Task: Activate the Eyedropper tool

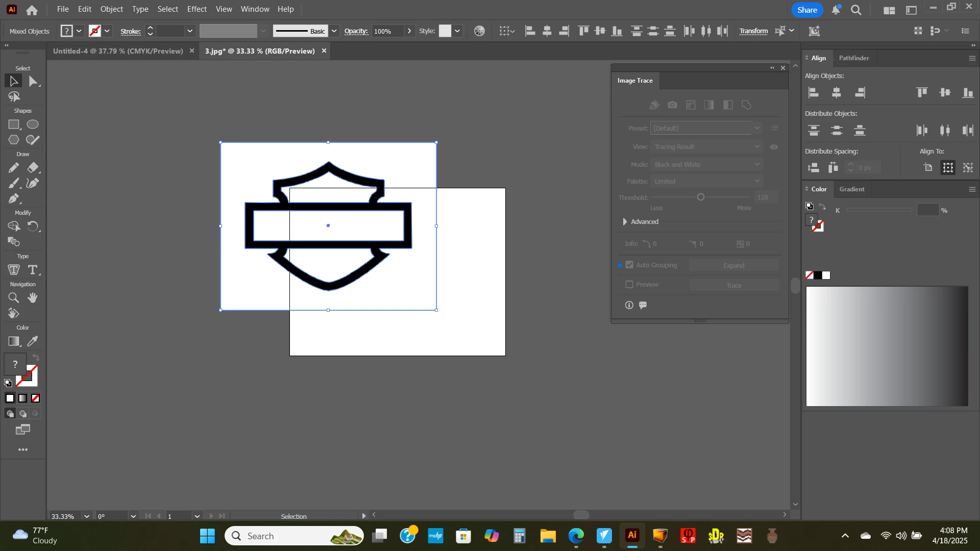Action: [x=33, y=341]
